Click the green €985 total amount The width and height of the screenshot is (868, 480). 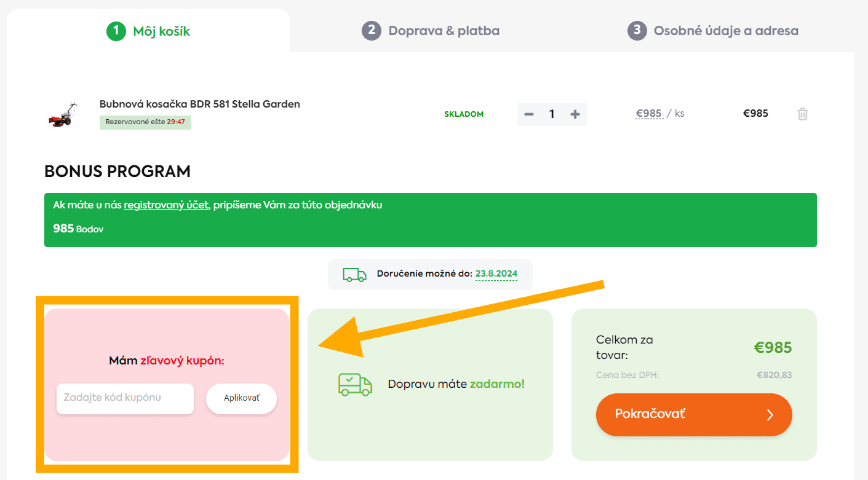coord(773,348)
